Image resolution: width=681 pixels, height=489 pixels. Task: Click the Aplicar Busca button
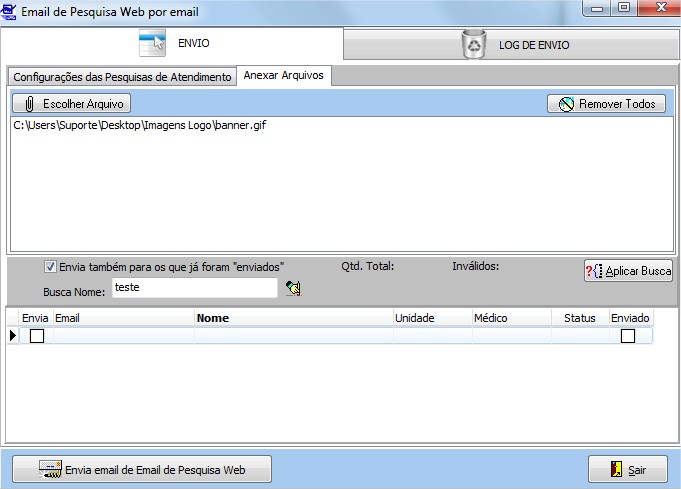tap(628, 271)
